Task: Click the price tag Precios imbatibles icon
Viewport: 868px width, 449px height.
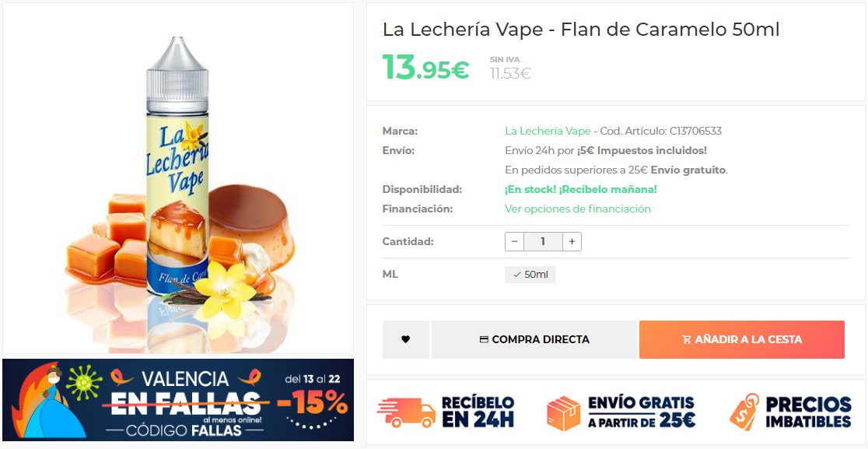Action: click(744, 412)
